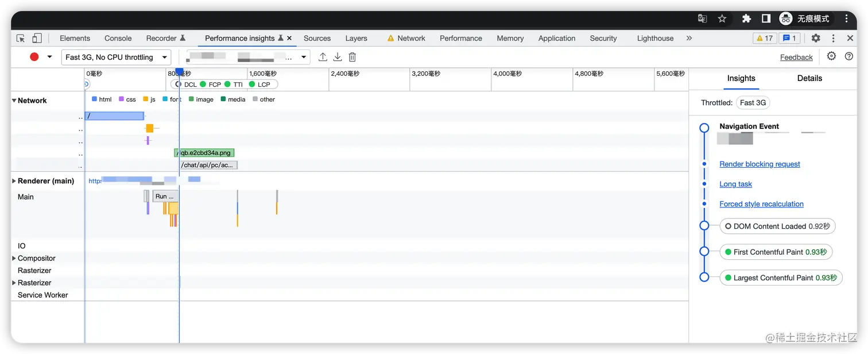The width and height of the screenshot is (868, 354).
Task: Click the FCP marker in timeline
Action: [x=211, y=84]
